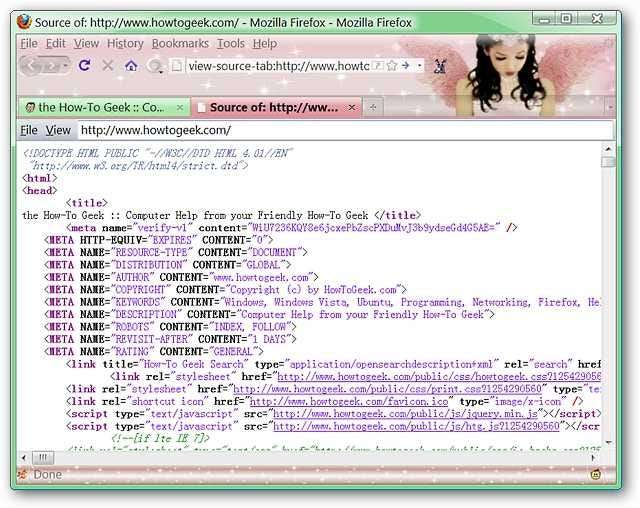This screenshot has height=508, width=640.
Task: Click the 'INDEX, FOLLOW' content value
Action: [249, 327]
